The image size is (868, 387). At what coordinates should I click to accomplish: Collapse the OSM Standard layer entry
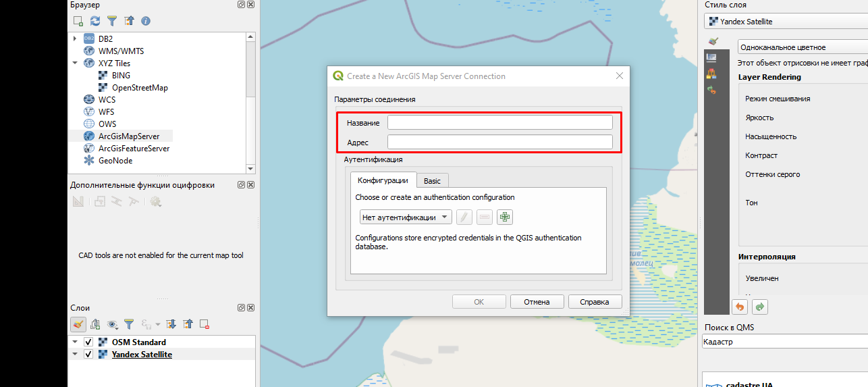(x=75, y=342)
